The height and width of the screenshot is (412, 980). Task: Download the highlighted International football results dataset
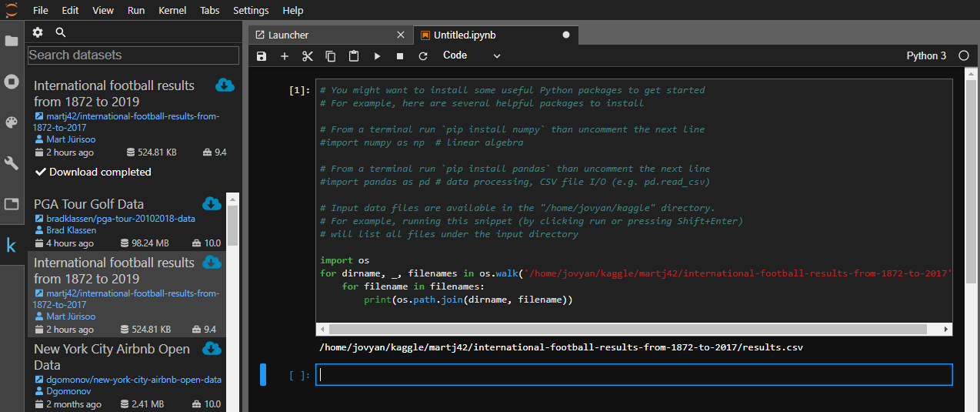tap(212, 263)
